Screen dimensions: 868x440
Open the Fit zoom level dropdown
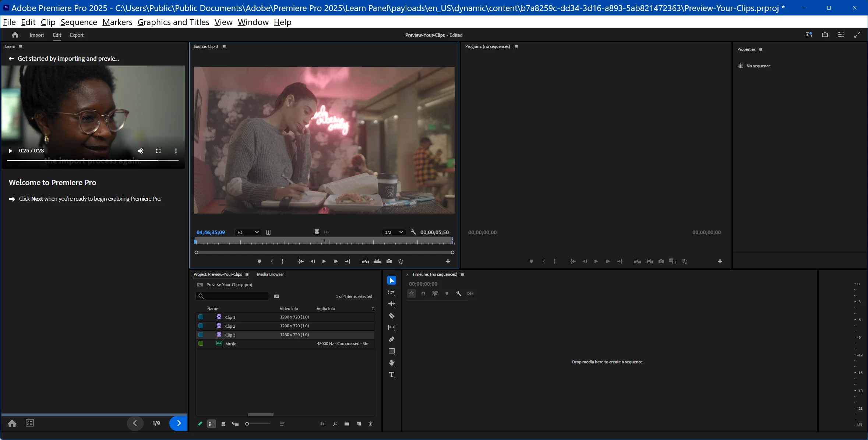pyautogui.click(x=247, y=232)
